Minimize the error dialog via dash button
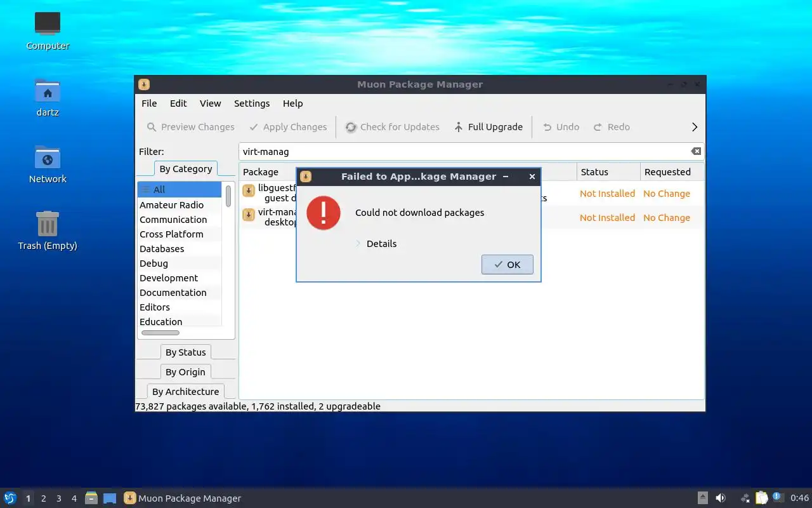 [506, 177]
